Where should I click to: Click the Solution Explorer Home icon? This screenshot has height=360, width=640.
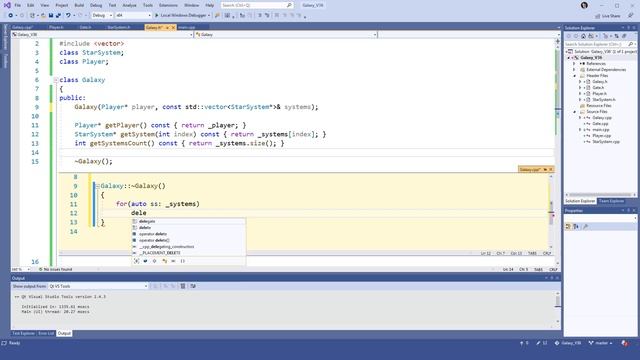click(583, 36)
